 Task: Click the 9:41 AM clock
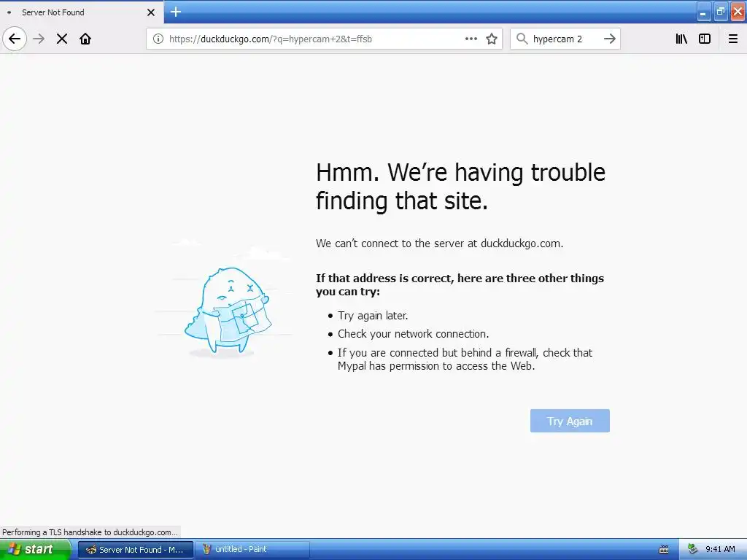(x=720, y=550)
